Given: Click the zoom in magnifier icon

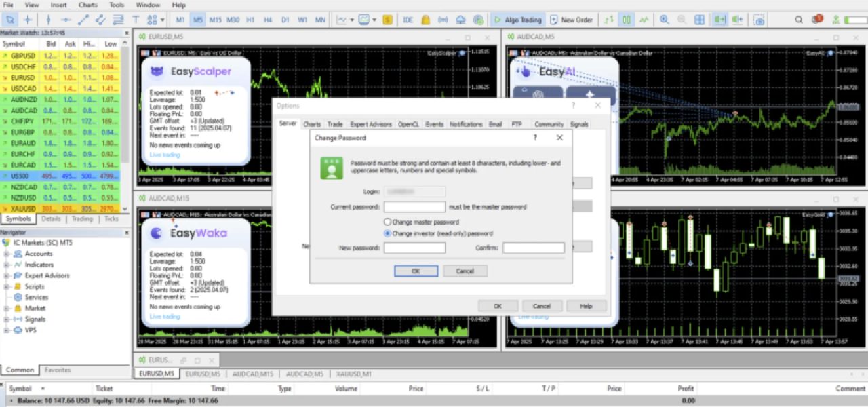Looking at the screenshot, I should point(665,20).
